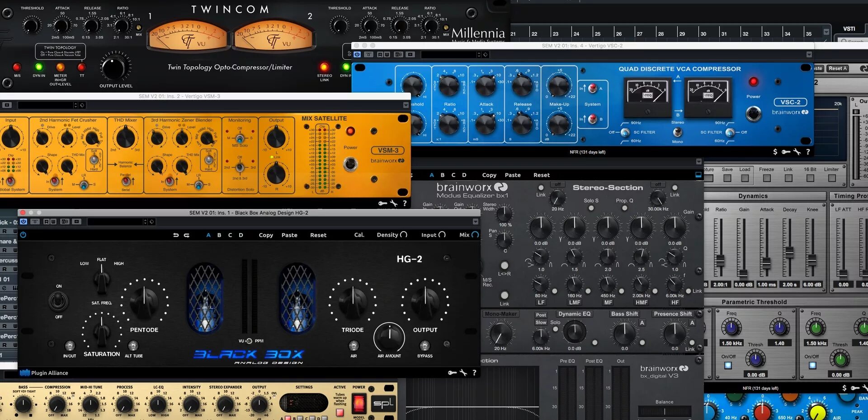Viewport: 868px width, 420px height.
Task: Flip the HG-2 ON/OFF toggle switch
Action: click(58, 301)
